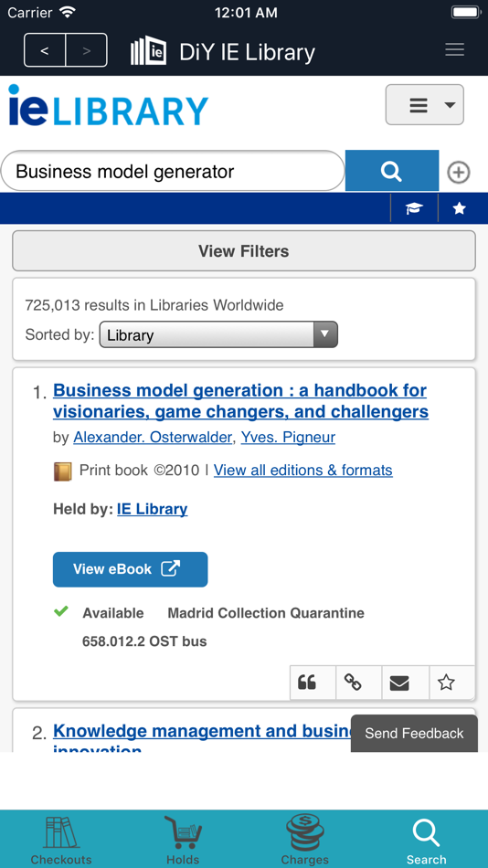
Task: Click the print book format icon
Action: [x=62, y=471]
